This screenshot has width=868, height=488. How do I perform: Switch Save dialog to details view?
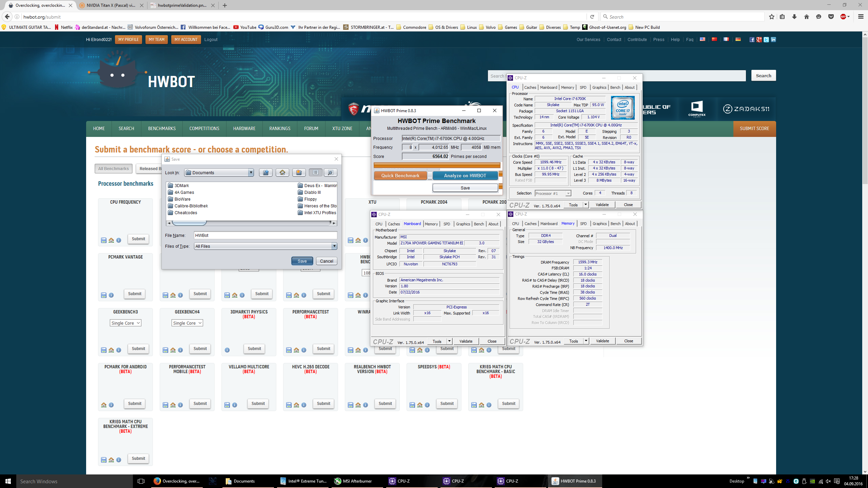tap(330, 172)
